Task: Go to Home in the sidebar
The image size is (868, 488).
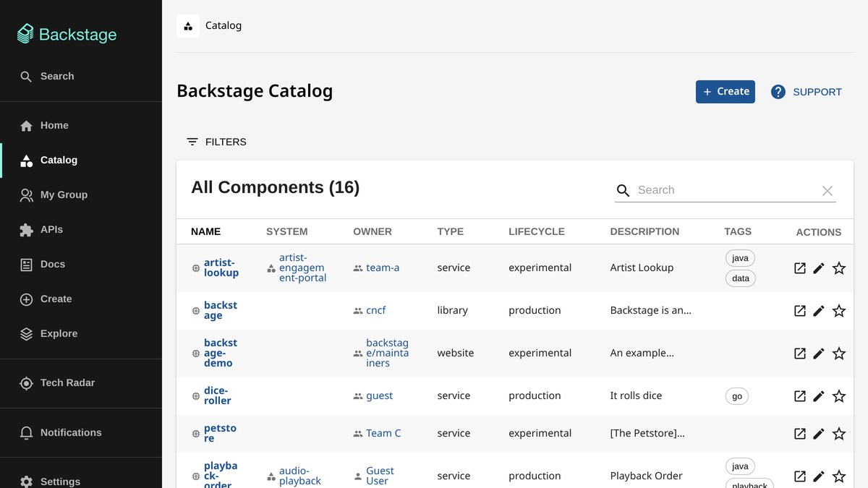Action: point(81,125)
